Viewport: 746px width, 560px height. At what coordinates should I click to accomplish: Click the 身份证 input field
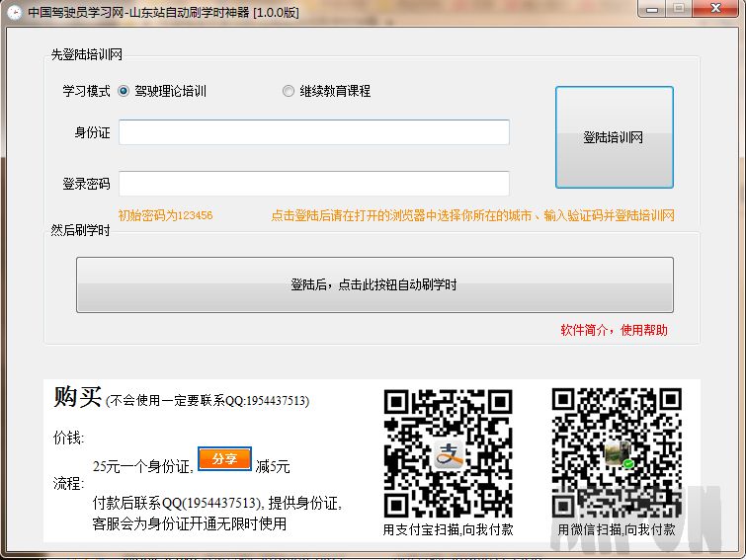coord(314,132)
